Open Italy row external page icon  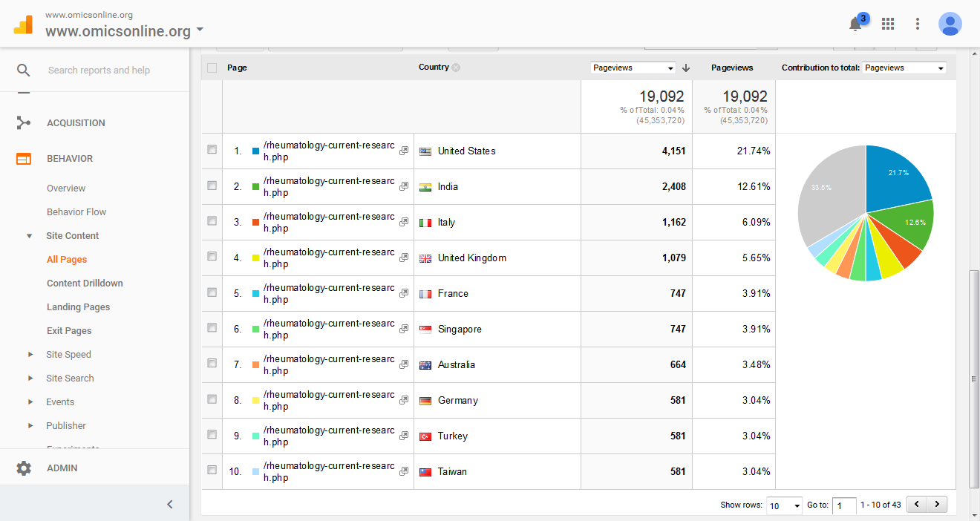coord(404,222)
